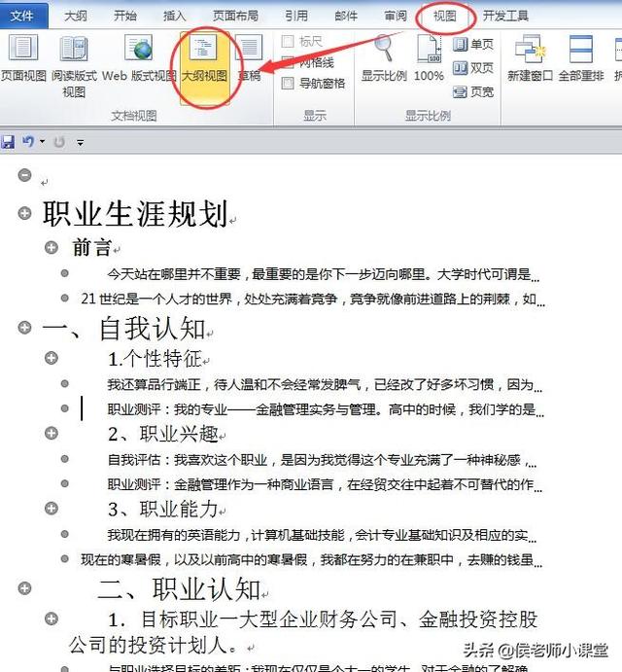Expand outline symbol beside 一、自我认知
Viewport: 622px width, 672px height.
(x=25, y=328)
